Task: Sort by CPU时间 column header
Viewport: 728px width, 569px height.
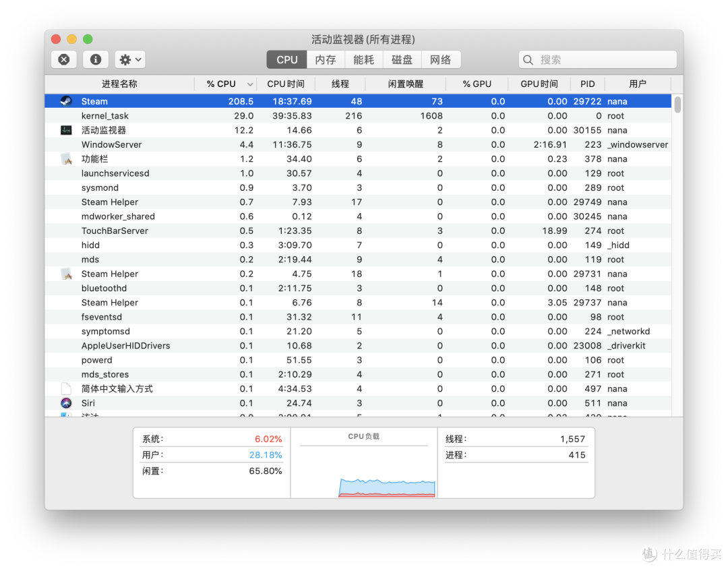Action: point(286,84)
